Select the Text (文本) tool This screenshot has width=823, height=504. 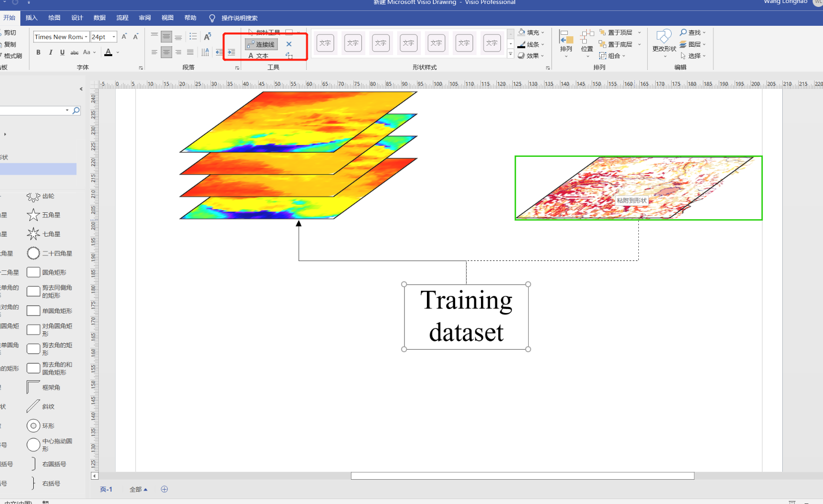click(259, 56)
